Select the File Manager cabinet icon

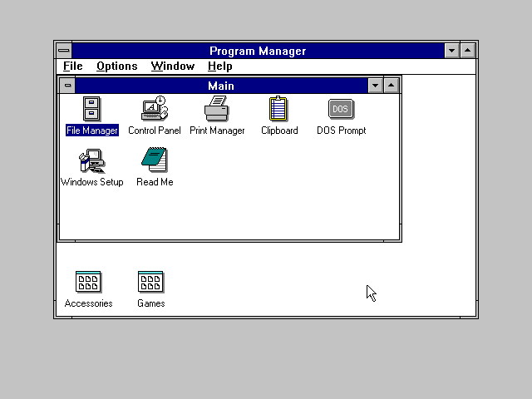point(91,109)
